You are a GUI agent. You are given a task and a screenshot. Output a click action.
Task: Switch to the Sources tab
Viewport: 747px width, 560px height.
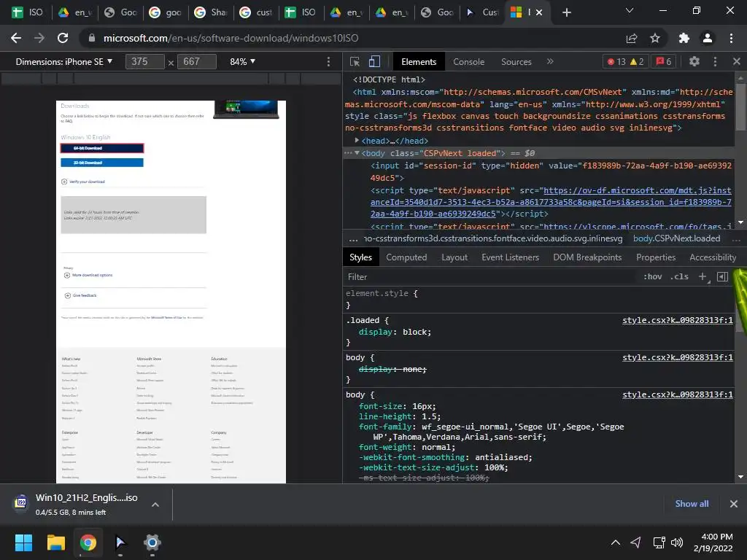tap(516, 62)
